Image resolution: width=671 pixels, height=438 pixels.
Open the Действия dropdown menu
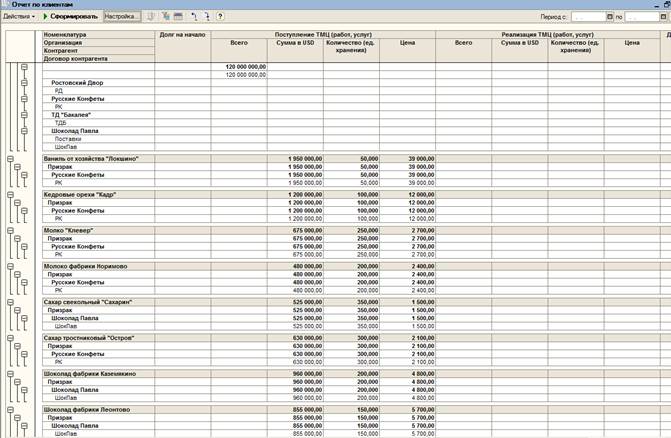tap(19, 17)
